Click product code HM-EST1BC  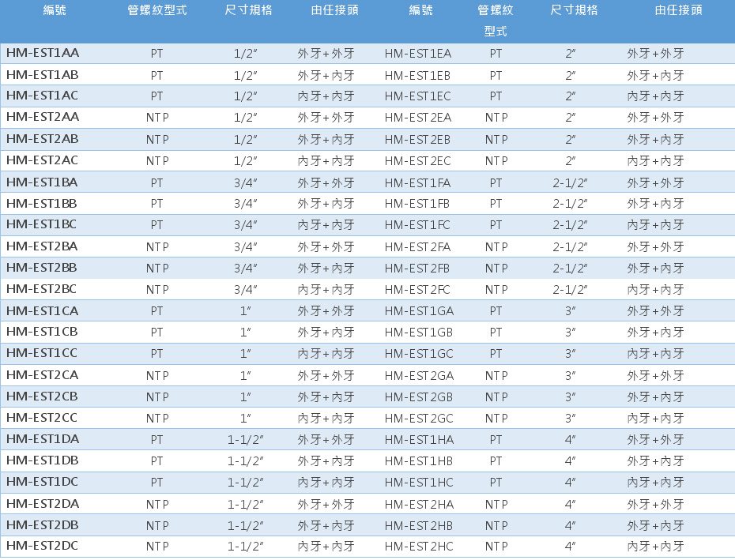42,224
